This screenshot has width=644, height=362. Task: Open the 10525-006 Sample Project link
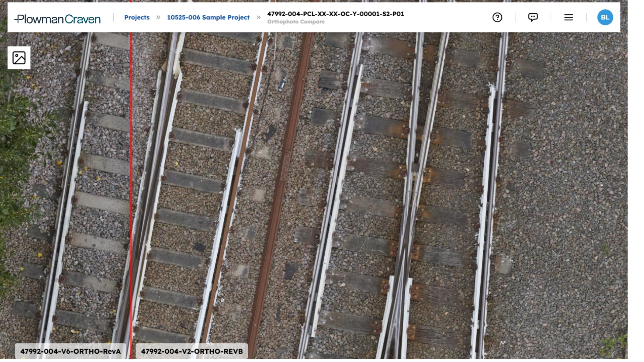(208, 17)
